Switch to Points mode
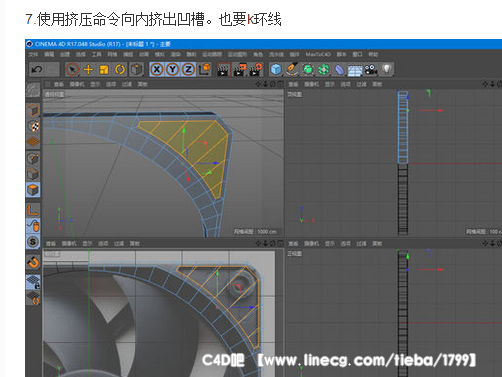 click(33, 158)
